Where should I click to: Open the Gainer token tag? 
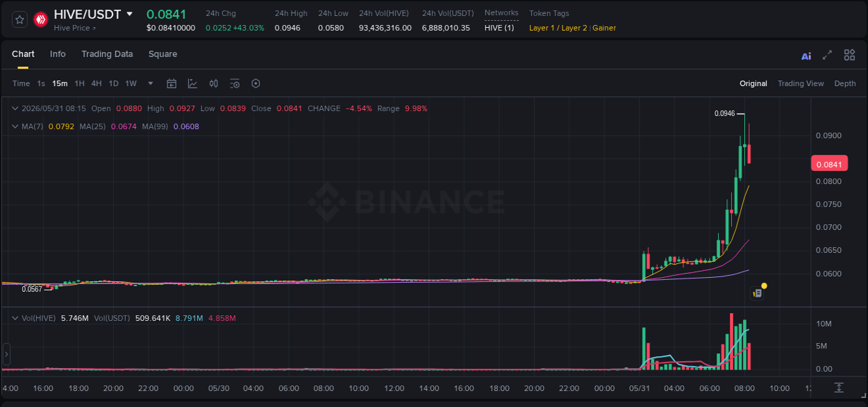604,28
